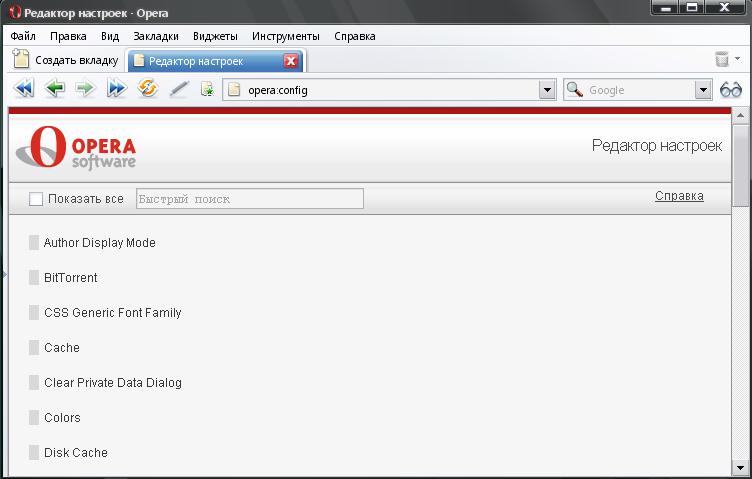Expand Clear Private Data Dialog section
The image size is (752, 479).
(x=34, y=383)
